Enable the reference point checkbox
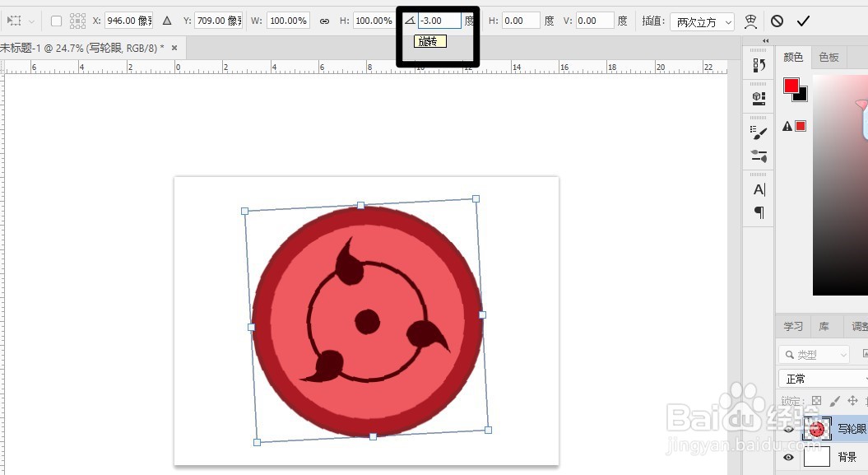Screen dimensions: 868x475 click(56, 21)
